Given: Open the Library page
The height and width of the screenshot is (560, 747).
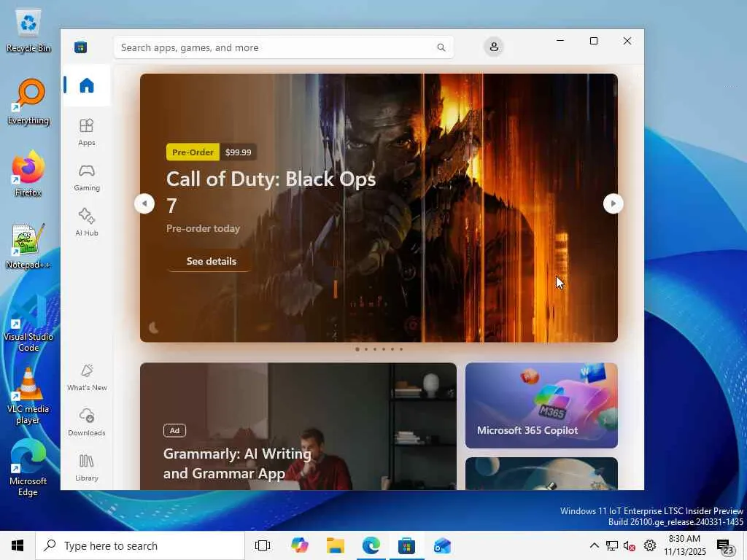Looking at the screenshot, I should (86, 467).
